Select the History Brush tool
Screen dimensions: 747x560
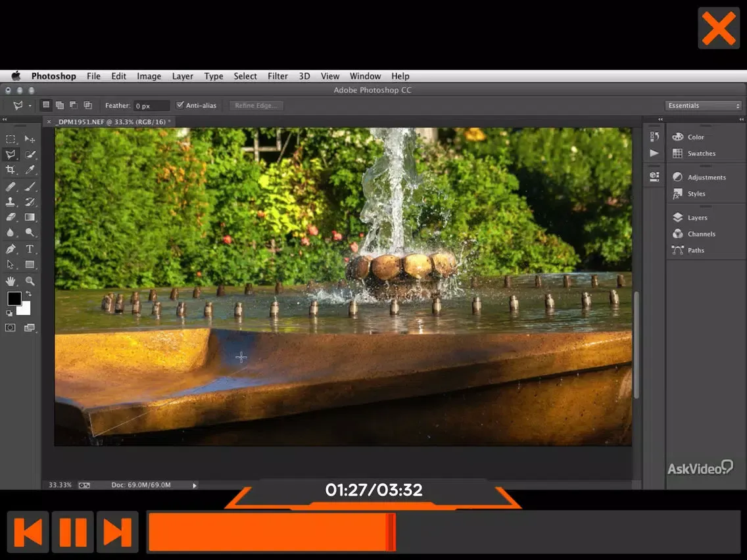click(x=30, y=201)
